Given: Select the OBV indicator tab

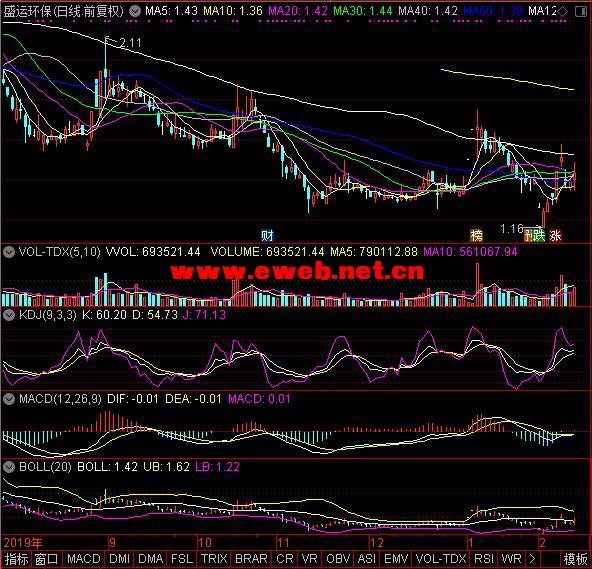Looking at the screenshot, I should (338, 559).
